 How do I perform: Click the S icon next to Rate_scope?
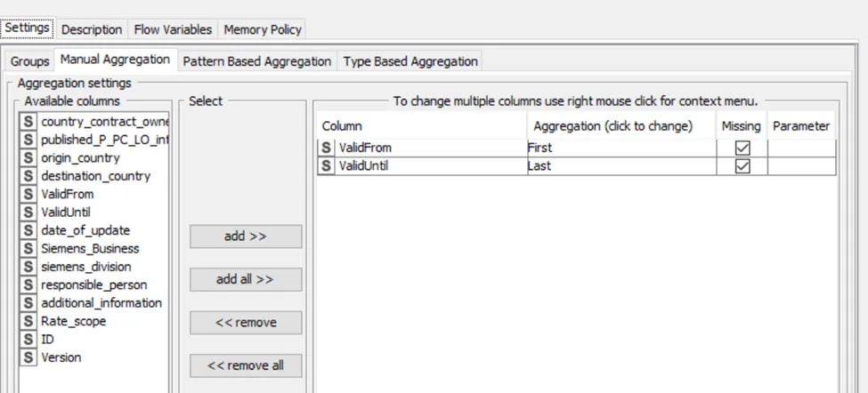click(x=28, y=321)
